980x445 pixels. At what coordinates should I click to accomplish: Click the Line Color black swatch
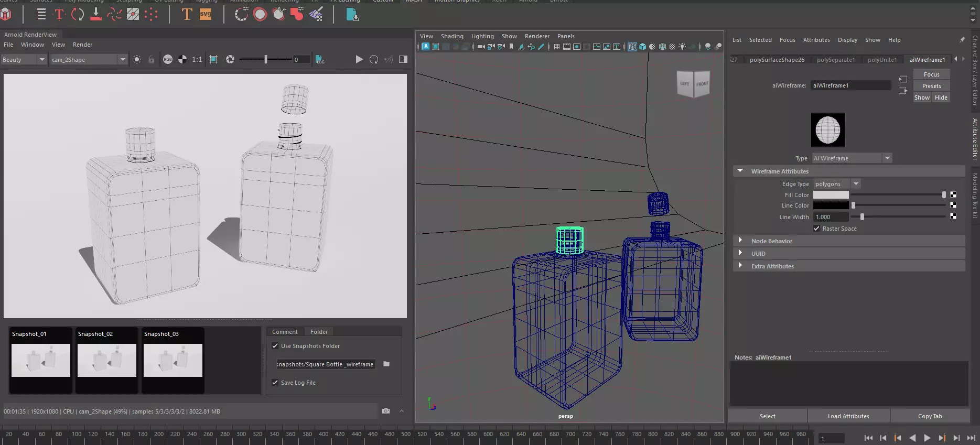pos(831,205)
